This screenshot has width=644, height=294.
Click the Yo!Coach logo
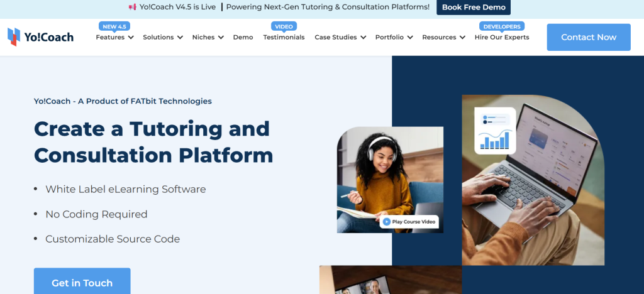tap(40, 37)
